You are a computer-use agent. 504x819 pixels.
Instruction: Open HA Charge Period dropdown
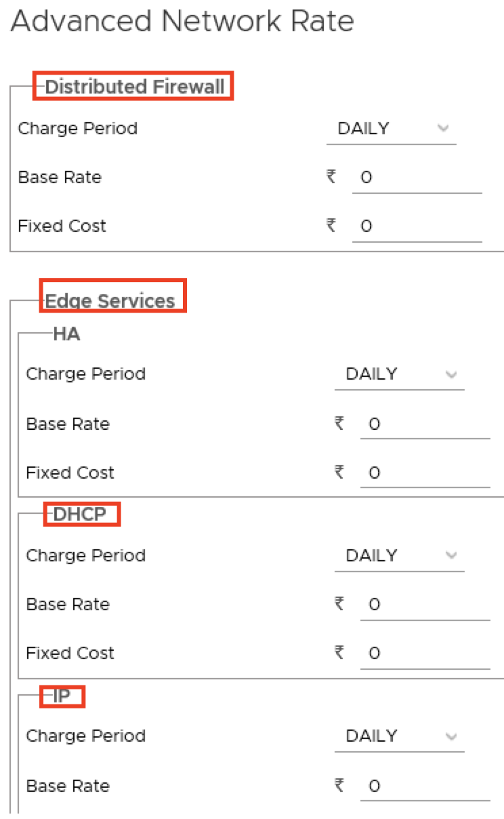tap(398, 374)
